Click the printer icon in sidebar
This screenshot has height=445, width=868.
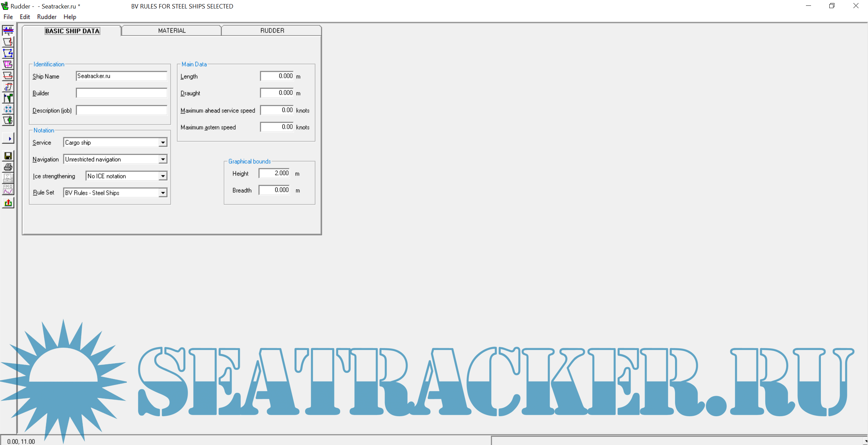pos(8,167)
